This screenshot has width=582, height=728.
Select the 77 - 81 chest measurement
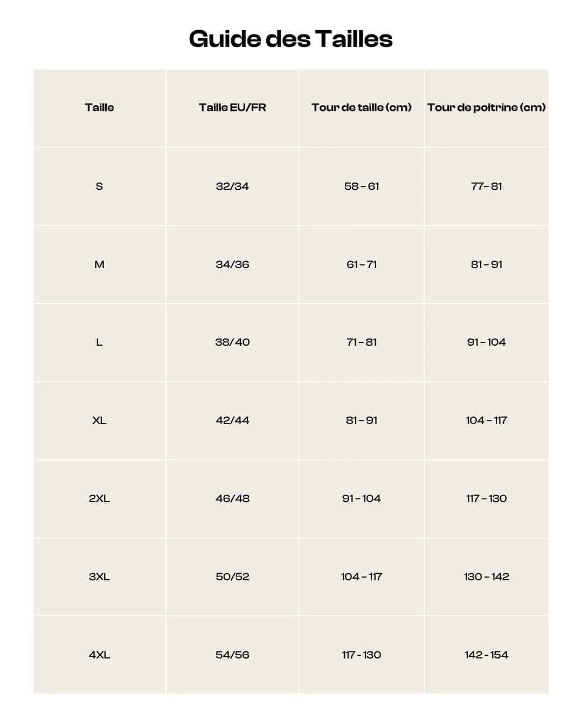(x=486, y=186)
